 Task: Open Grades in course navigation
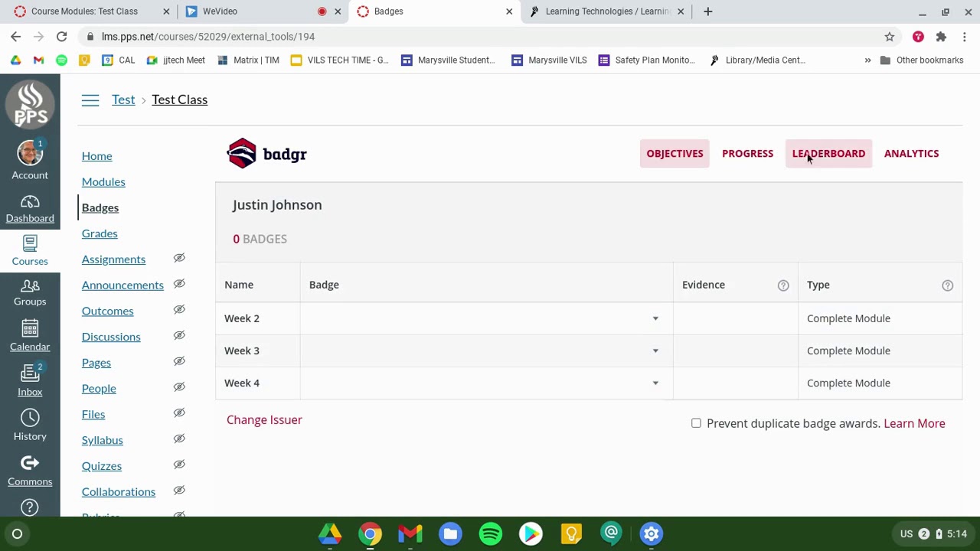pos(100,233)
